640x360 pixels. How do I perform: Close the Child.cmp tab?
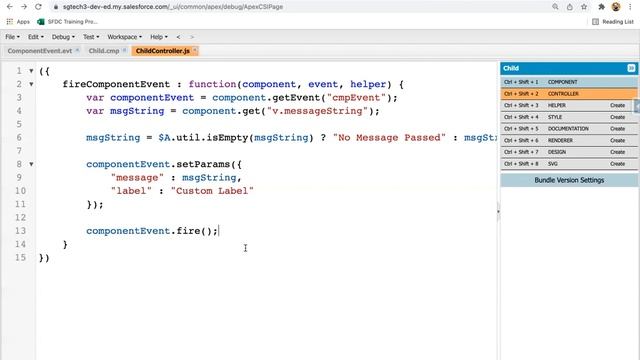pyautogui.click(x=124, y=50)
